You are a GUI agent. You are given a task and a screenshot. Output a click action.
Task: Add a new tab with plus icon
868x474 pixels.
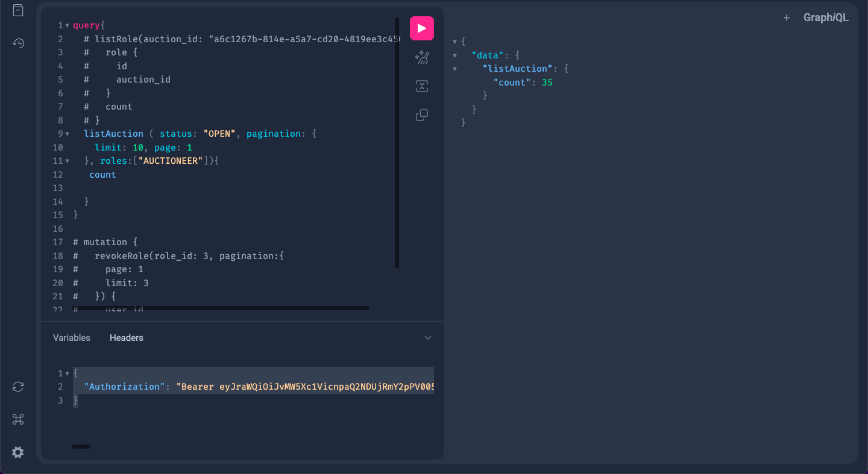point(787,18)
